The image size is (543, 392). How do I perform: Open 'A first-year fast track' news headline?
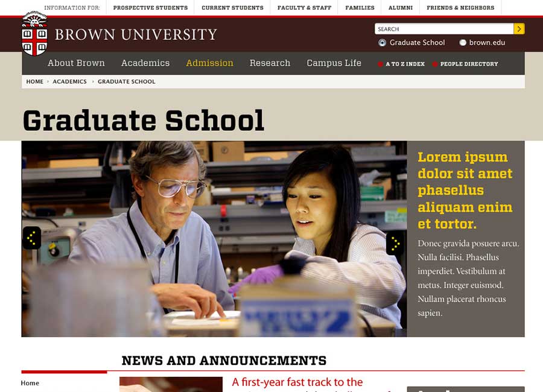click(297, 382)
